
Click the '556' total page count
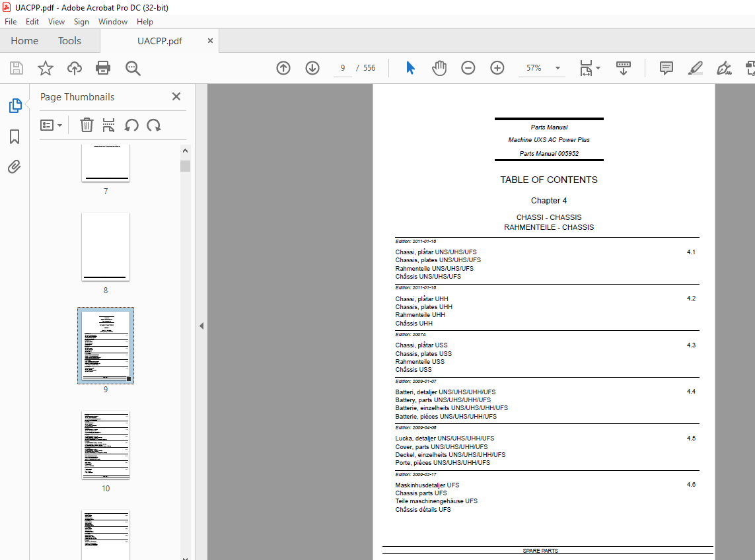coord(369,68)
